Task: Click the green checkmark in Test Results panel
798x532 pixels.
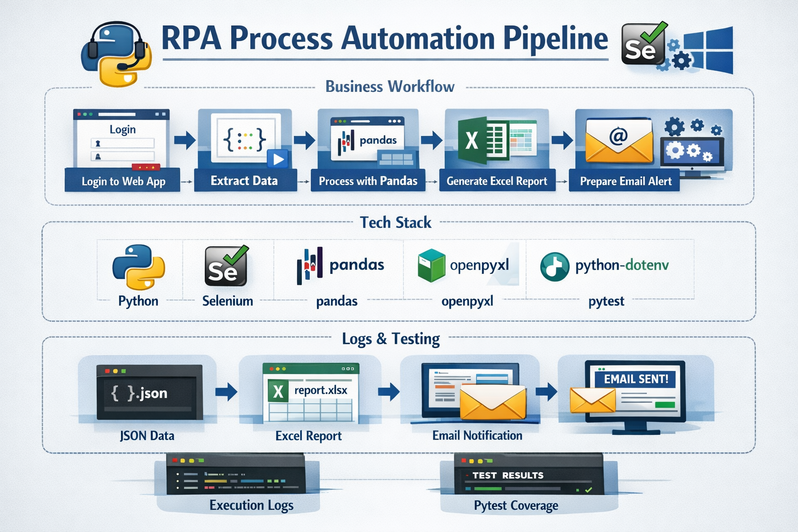Action: [x=588, y=489]
